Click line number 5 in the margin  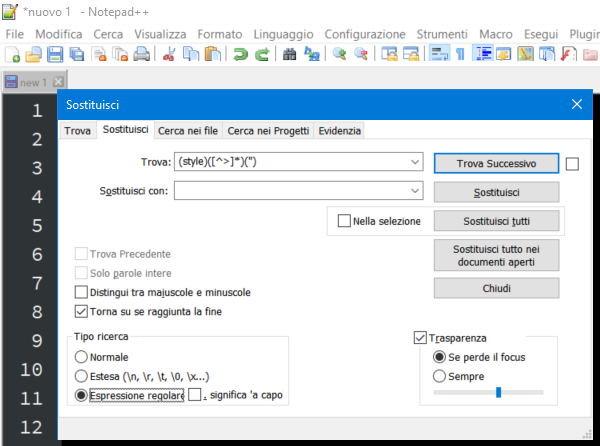tap(37, 225)
